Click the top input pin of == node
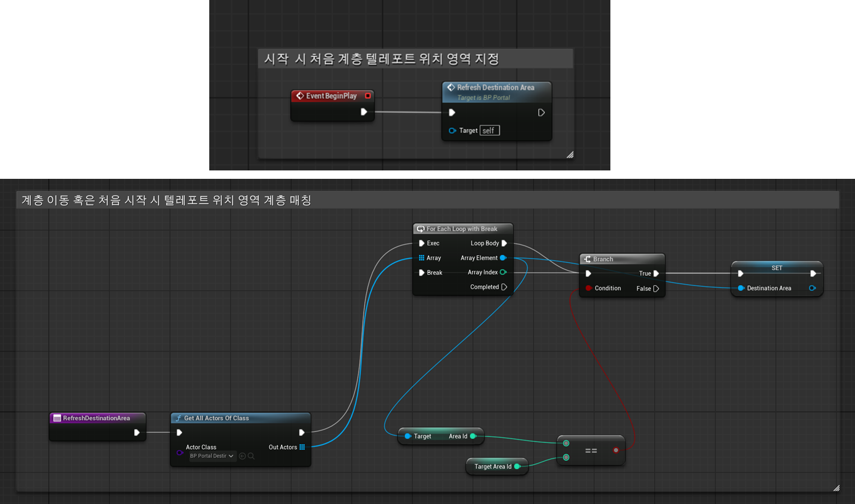 click(x=566, y=443)
